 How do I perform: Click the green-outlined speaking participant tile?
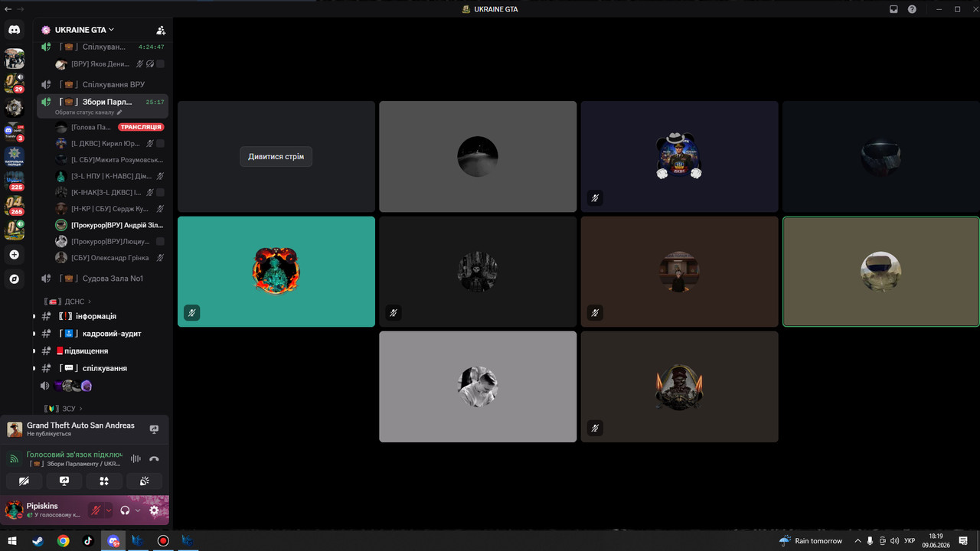(880, 272)
